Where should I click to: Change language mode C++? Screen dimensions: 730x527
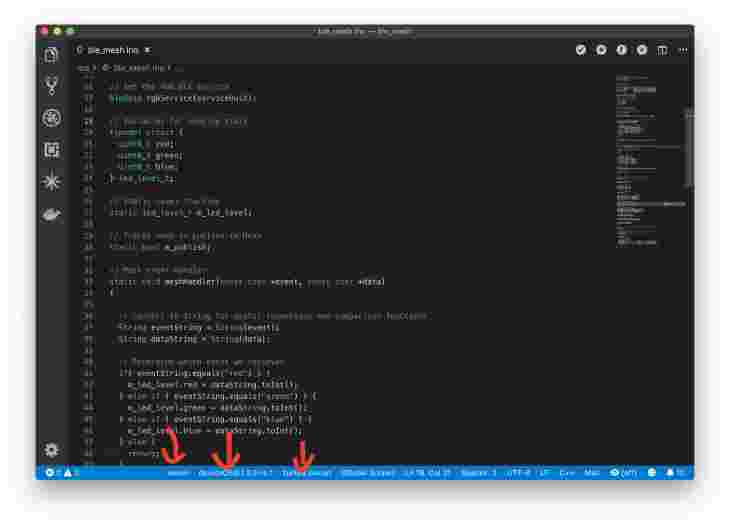tap(567, 473)
